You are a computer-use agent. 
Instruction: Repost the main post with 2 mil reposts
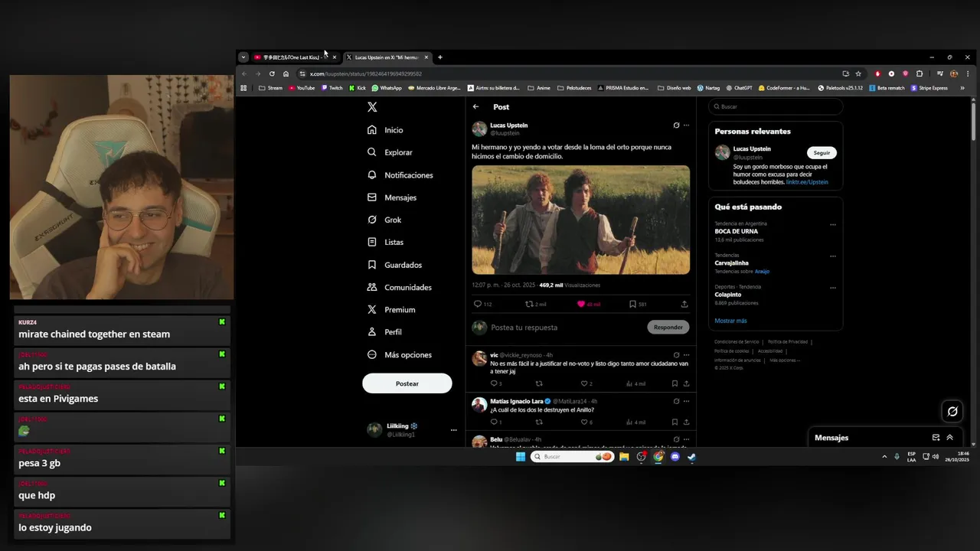[535, 304]
